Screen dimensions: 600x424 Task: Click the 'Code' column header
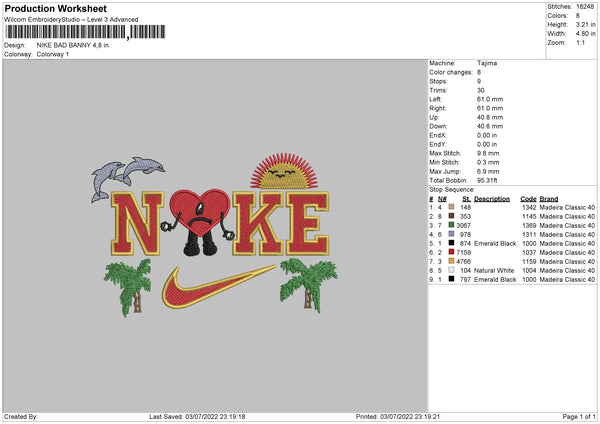coord(528,199)
